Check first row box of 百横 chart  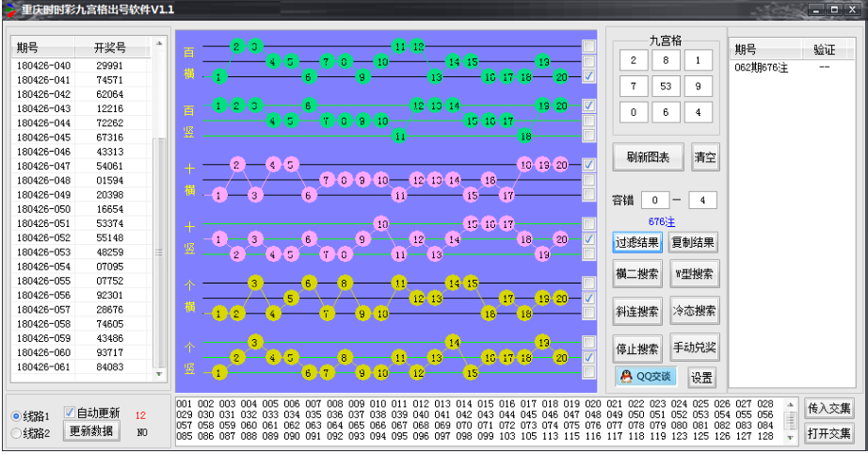588,46
